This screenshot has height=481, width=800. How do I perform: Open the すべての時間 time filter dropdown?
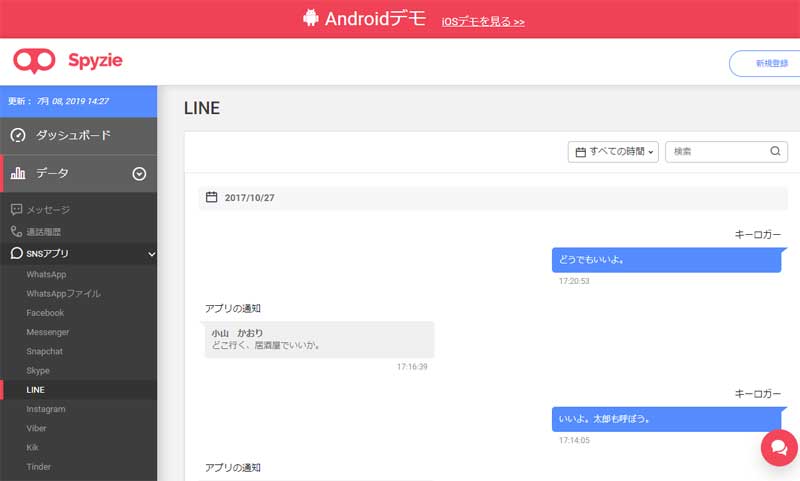613,151
